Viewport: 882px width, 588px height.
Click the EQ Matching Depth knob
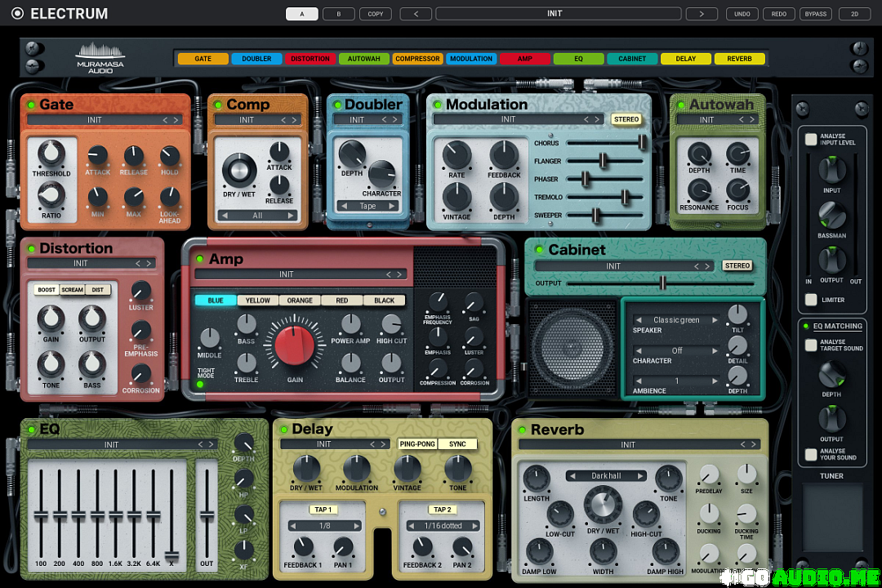click(x=832, y=375)
